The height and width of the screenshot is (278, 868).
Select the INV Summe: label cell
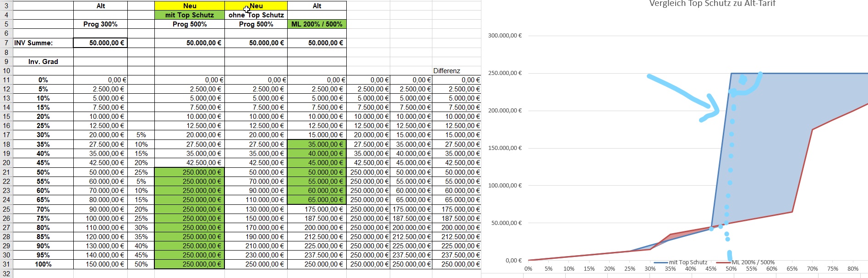pos(44,43)
